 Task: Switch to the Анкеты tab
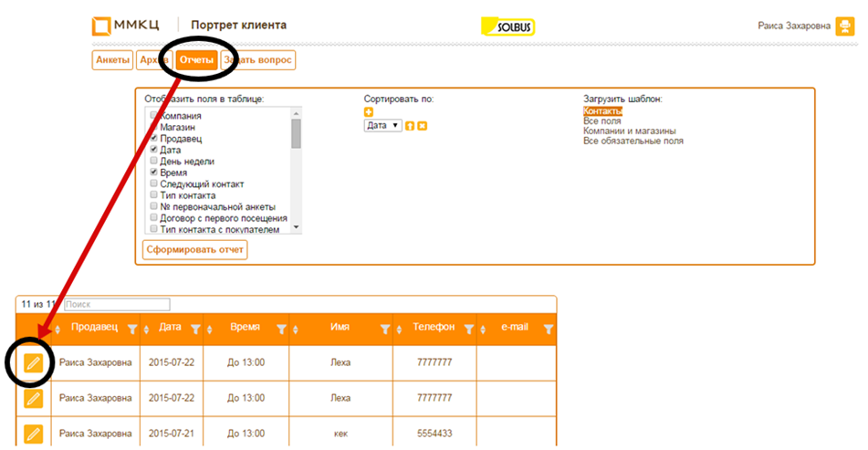(112, 59)
